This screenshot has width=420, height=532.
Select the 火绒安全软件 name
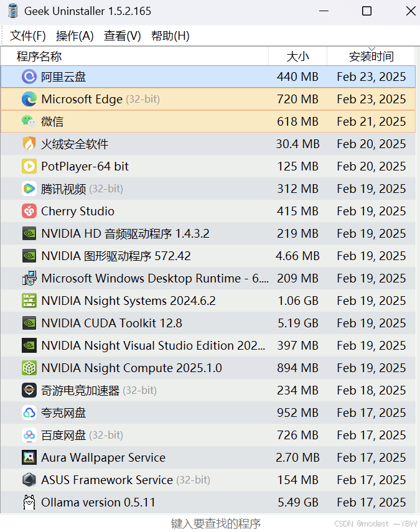75,144
